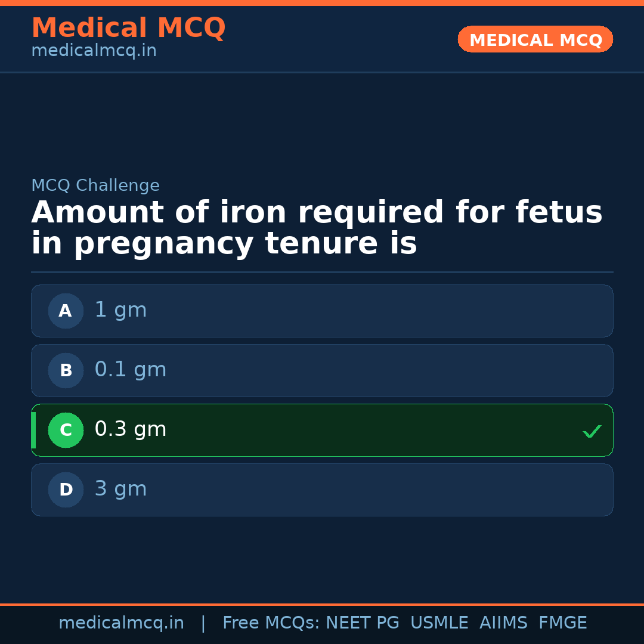
Task: Click the FMGE footer text
Action: tap(562, 623)
